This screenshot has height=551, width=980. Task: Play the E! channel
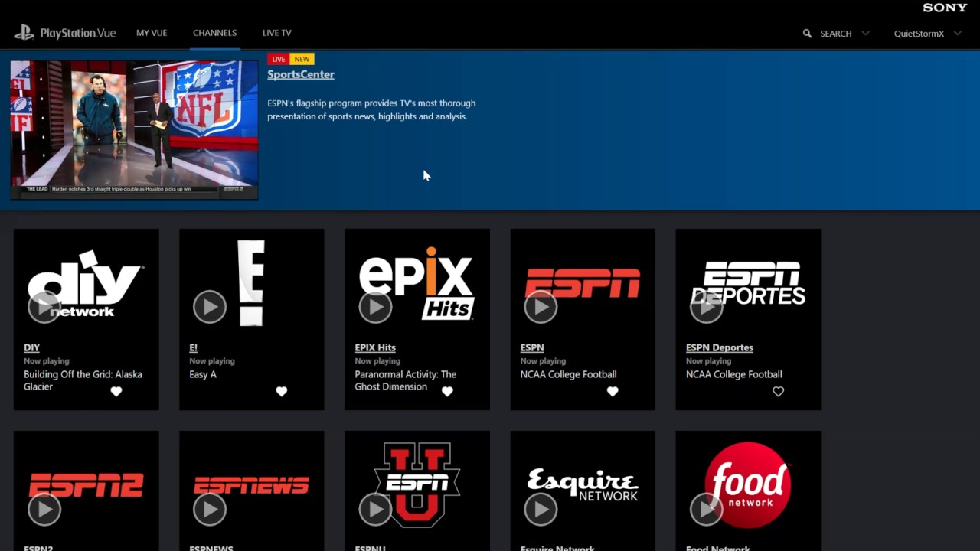pos(210,307)
